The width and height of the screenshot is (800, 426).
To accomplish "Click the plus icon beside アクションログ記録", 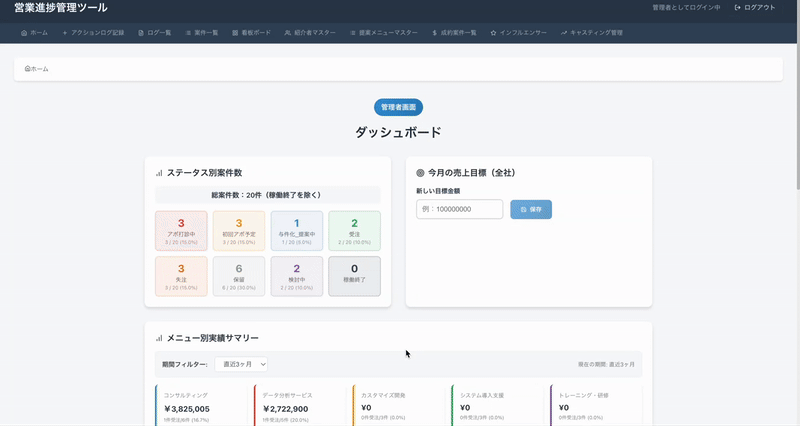I will 65,33.
